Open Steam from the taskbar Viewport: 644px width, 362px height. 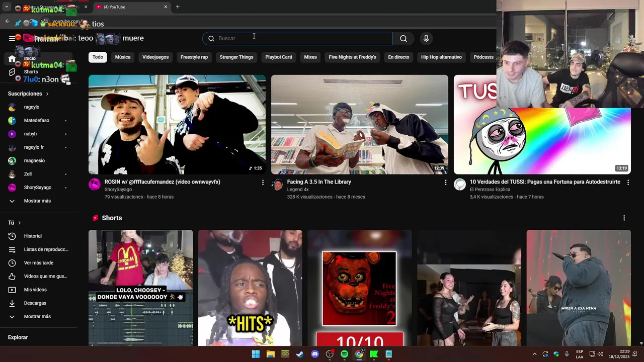pos(300,354)
